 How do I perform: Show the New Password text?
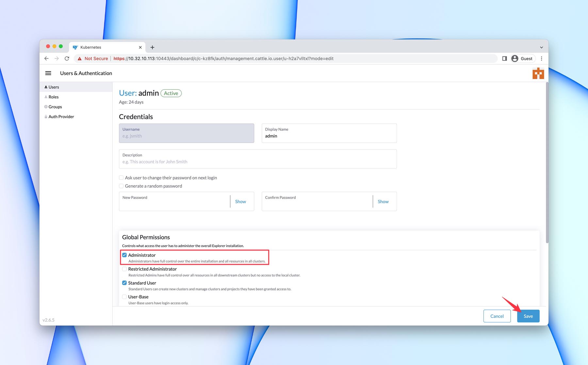tap(240, 201)
